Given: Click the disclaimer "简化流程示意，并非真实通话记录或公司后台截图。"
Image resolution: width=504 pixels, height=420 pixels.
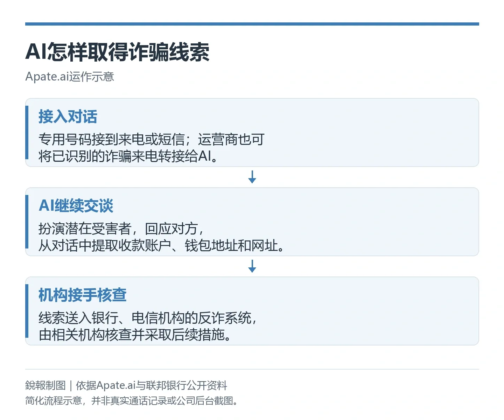Looking at the screenshot, I should tap(132, 400).
